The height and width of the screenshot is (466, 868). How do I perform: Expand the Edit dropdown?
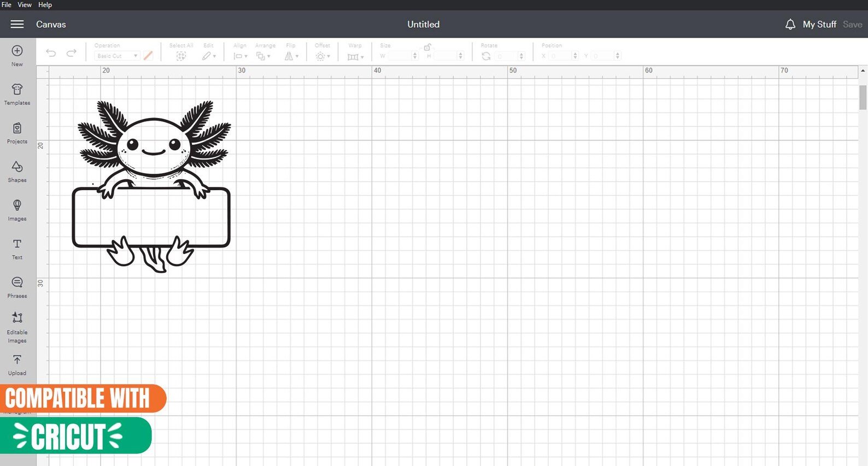pos(209,56)
